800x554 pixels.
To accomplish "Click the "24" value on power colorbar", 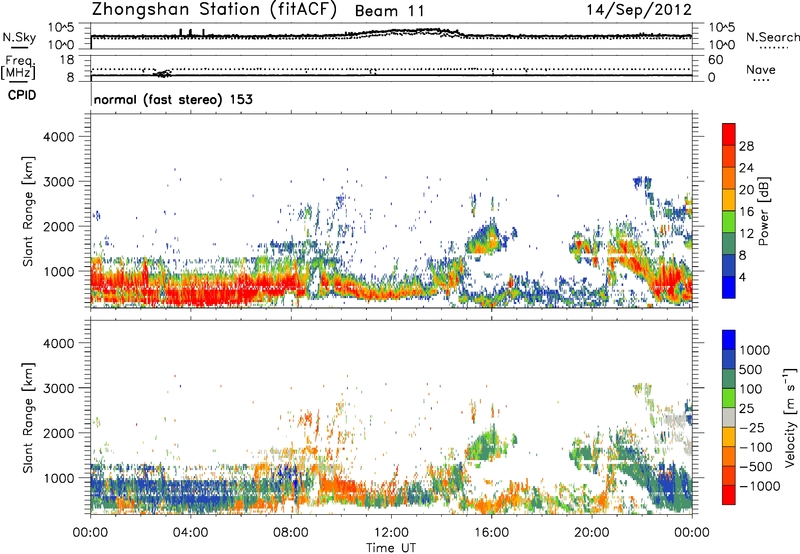I will (746, 168).
